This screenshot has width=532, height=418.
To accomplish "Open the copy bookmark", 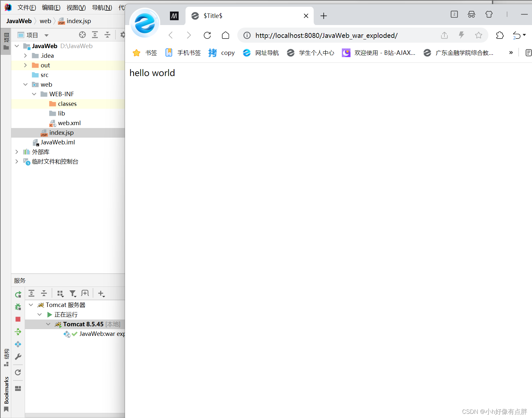I will [x=221, y=53].
